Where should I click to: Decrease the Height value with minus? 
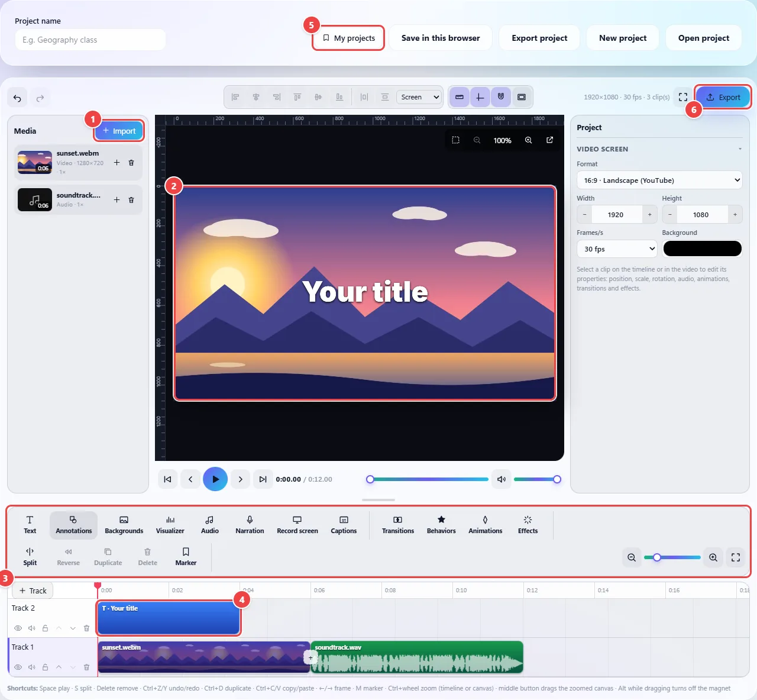[669, 215]
